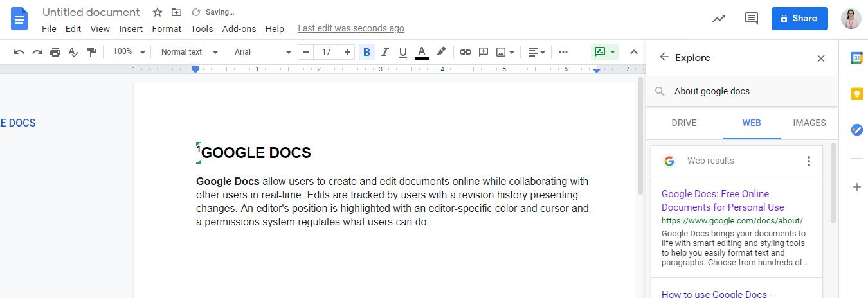Screen dimensions: 868x298
Task: Click the Untitled document title
Action: [x=91, y=12]
